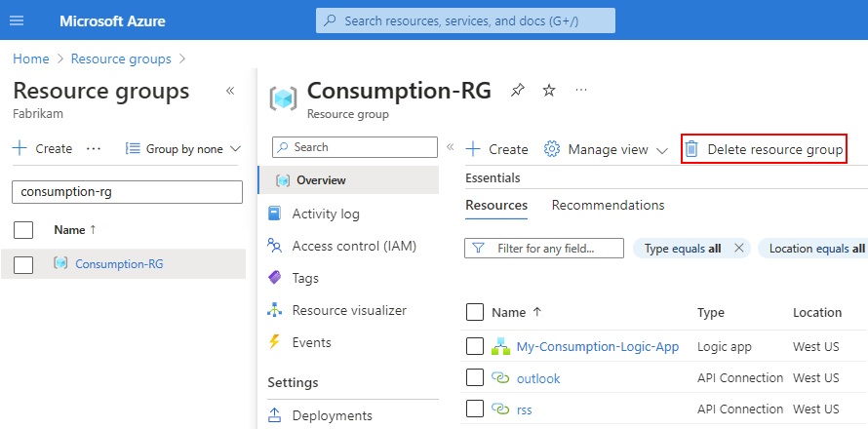The image size is (868, 429).
Task: Check the My-Consumption-Logic-App row checkbox
Action: (x=475, y=346)
